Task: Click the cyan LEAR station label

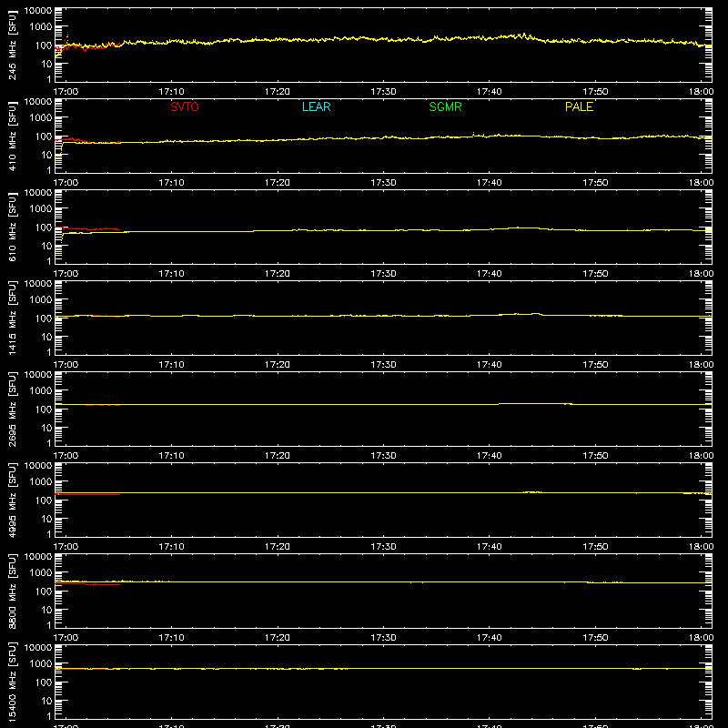Action: click(x=316, y=106)
